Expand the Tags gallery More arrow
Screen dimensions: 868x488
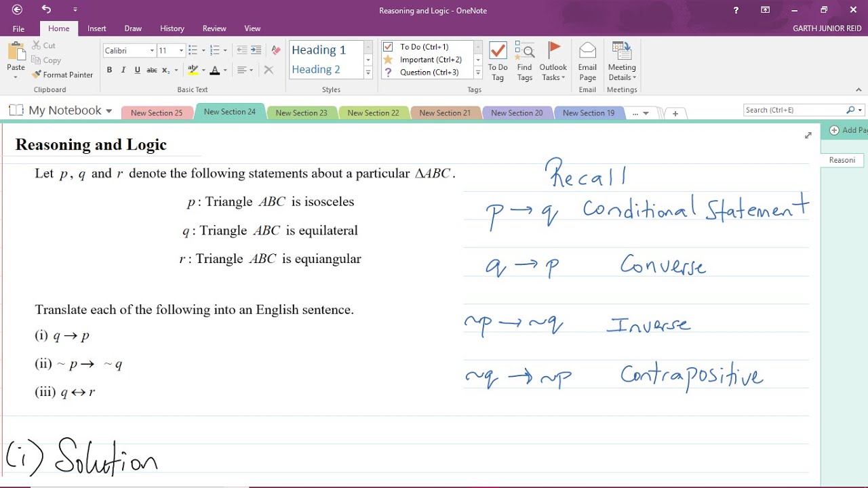[x=478, y=73]
